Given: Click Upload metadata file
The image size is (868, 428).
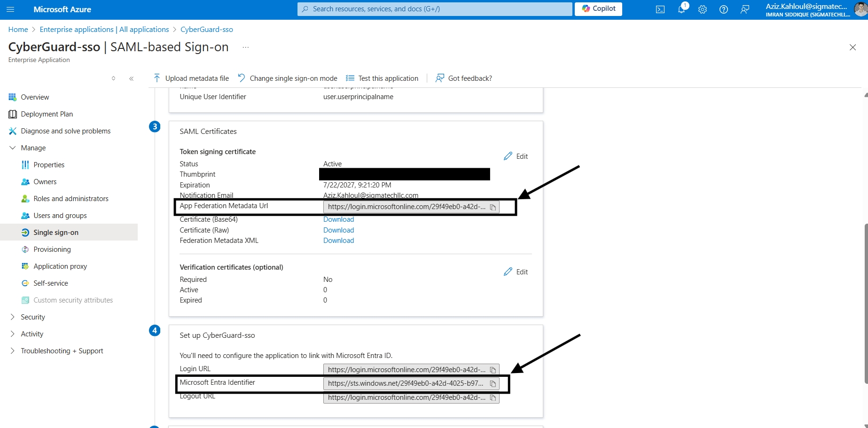Looking at the screenshot, I should [191, 78].
